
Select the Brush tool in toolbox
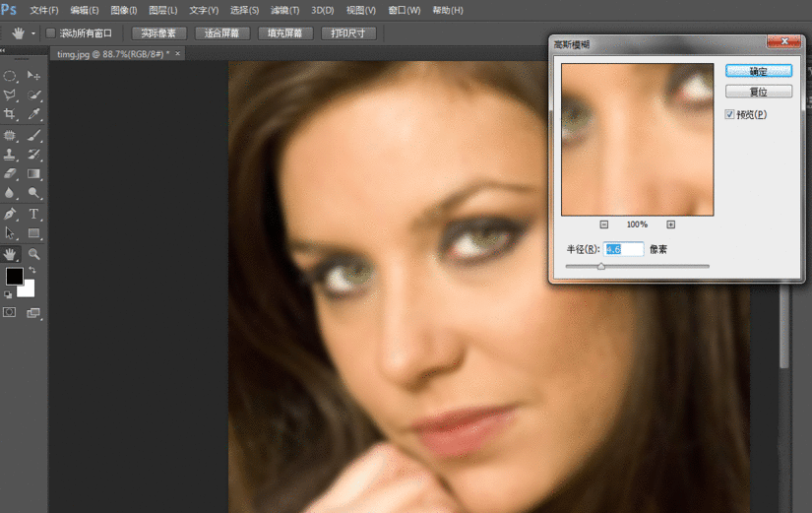pyautogui.click(x=34, y=135)
